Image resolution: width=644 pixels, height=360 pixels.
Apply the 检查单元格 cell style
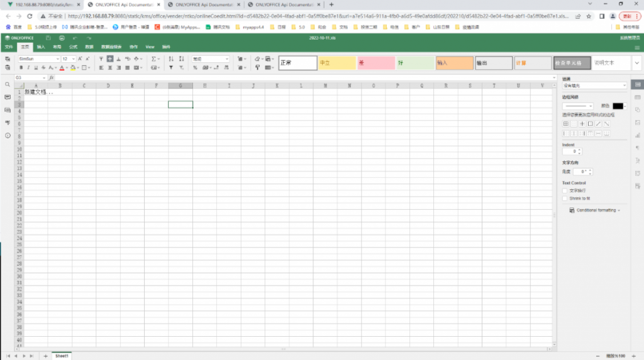[x=572, y=63]
